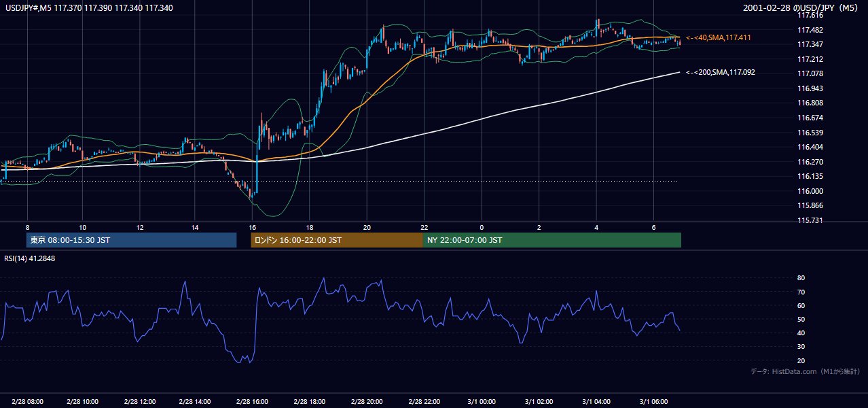Click the hour label 4 under price chart

596,227
